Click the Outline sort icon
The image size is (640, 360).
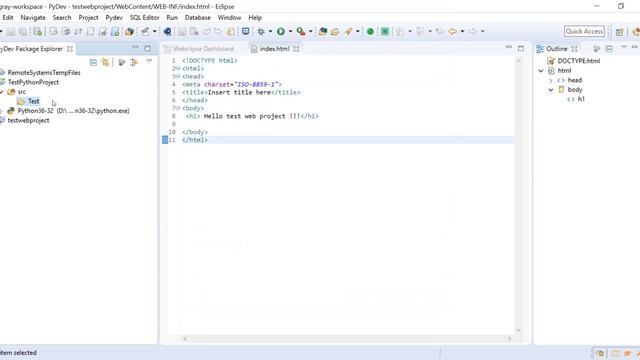coord(596,49)
